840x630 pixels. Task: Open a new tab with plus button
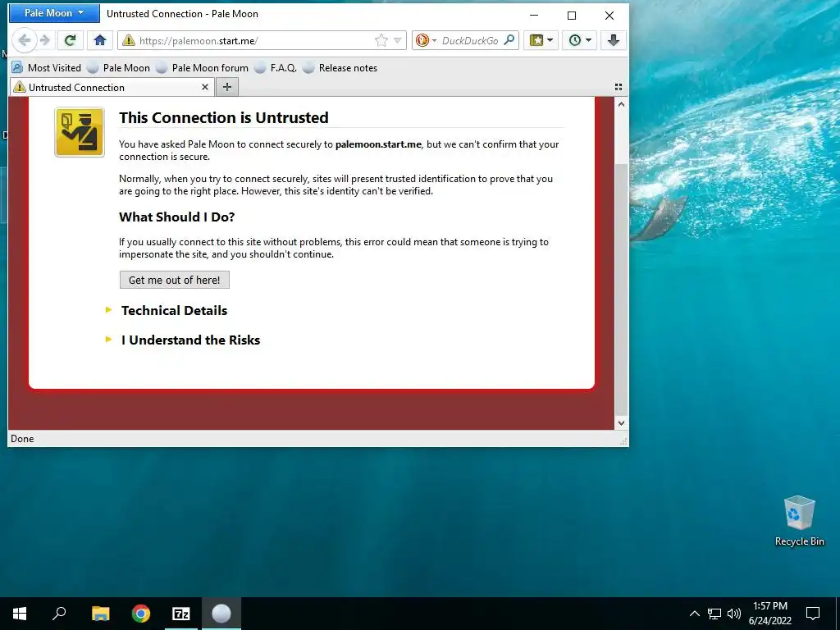pos(227,87)
